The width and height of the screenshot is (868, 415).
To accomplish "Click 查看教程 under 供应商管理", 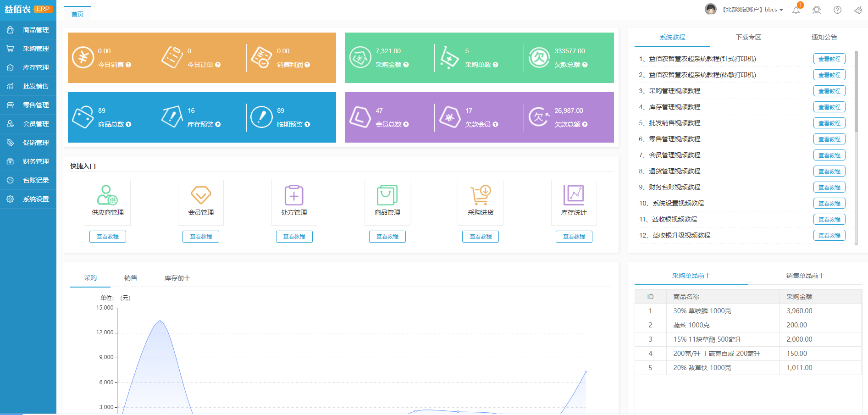I will (x=108, y=237).
